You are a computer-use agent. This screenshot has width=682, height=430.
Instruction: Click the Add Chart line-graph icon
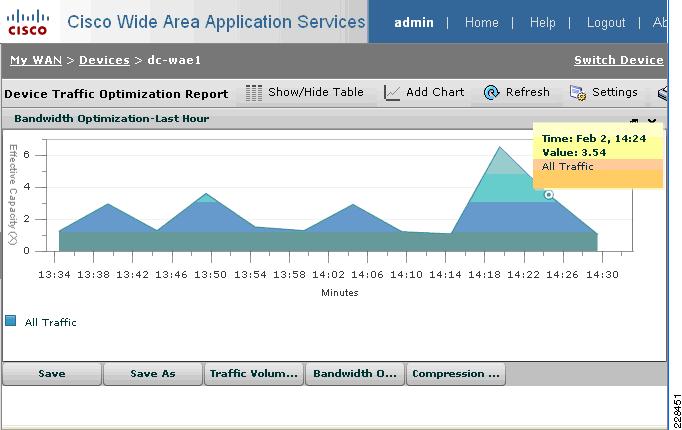tap(392, 93)
